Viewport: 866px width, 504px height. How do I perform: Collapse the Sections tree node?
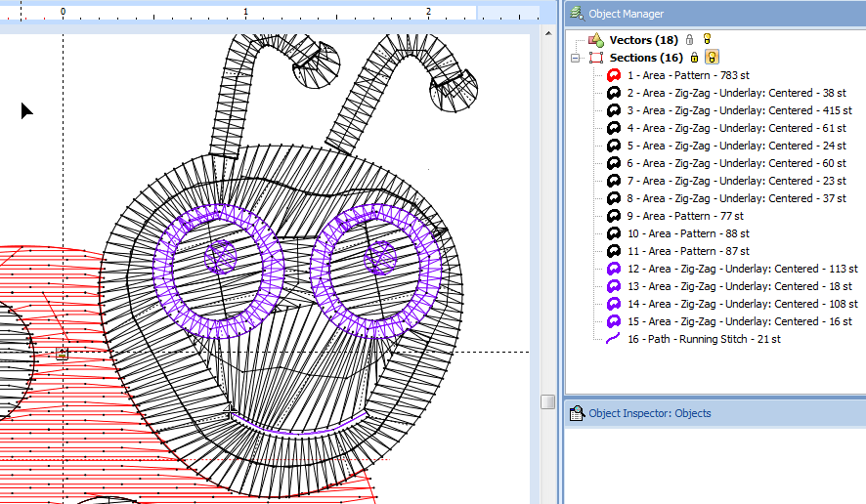pos(578,58)
